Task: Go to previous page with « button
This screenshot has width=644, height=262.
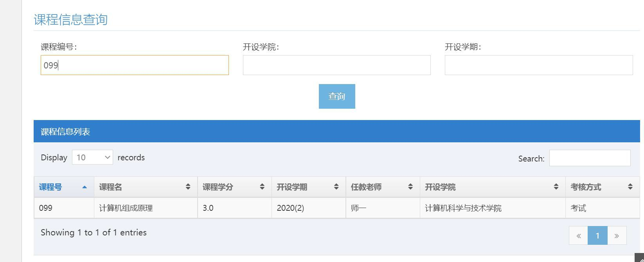Action: [578, 235]
